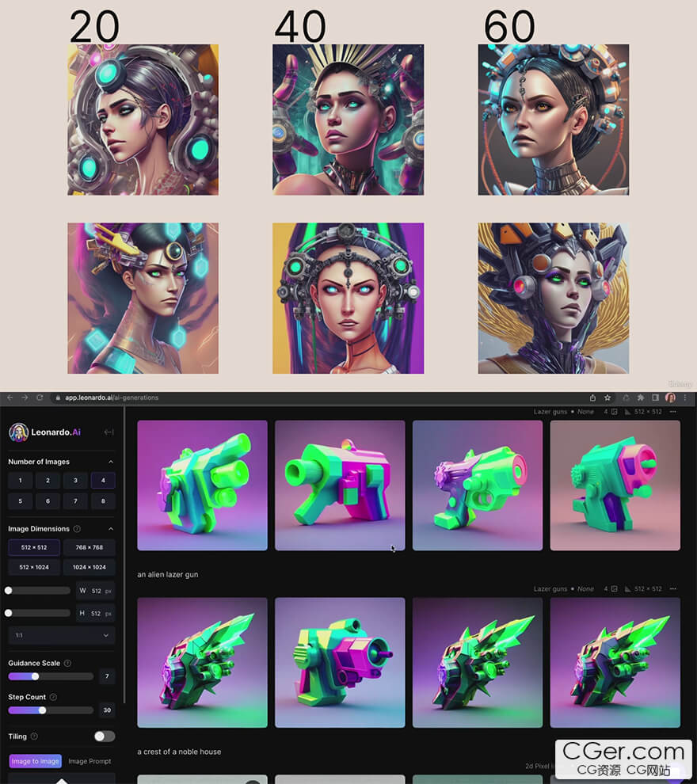
Task: Open the first alien lazer gun thumbnail
Action: coord(202,485)
